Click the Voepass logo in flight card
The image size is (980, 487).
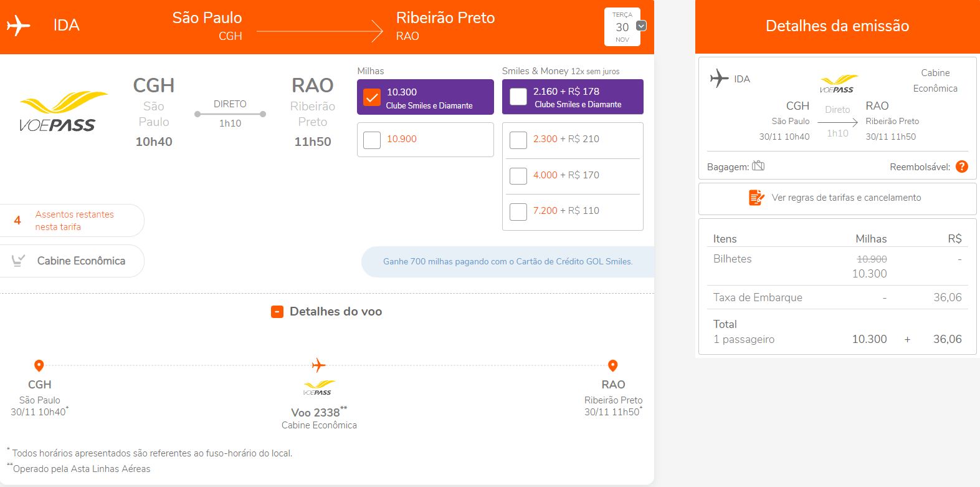(63, 112)
